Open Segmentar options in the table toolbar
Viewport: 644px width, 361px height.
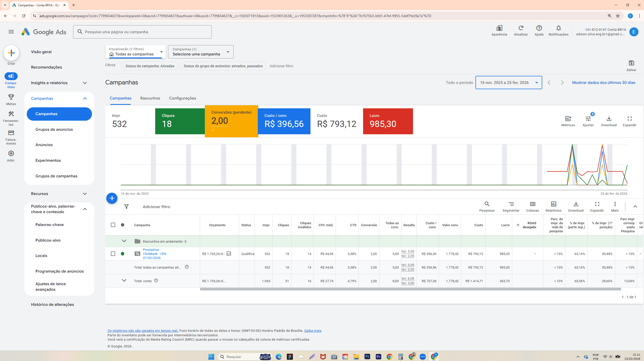click(x=511, y=206)
